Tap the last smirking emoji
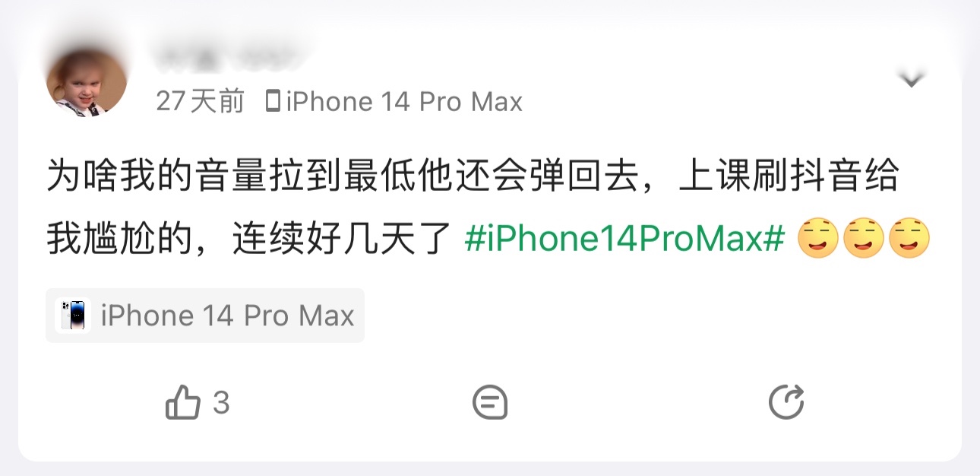 click(x=909, y=239)
